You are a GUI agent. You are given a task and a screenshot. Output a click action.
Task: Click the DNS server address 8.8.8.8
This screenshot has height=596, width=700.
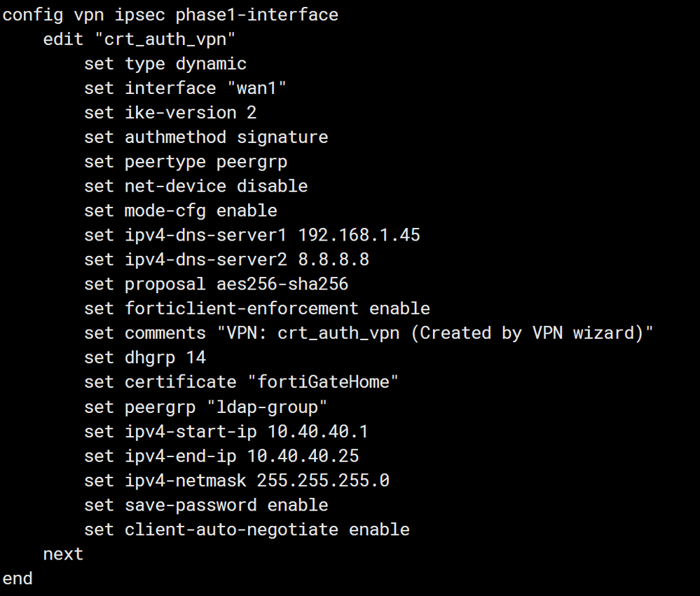334,260
